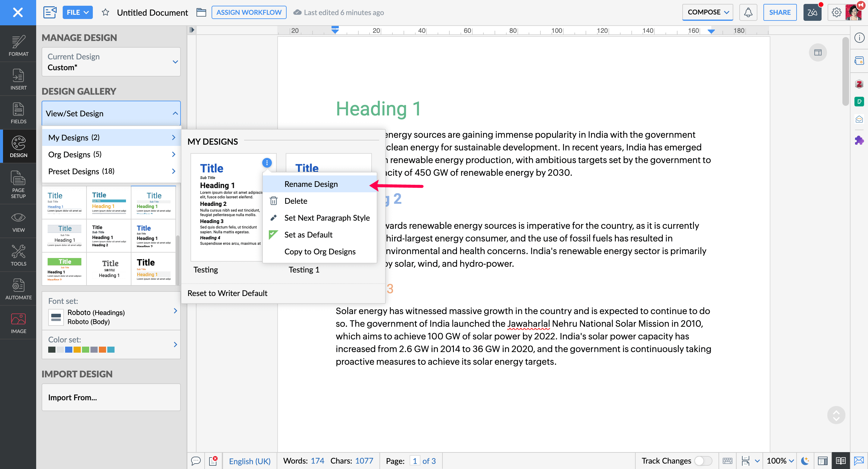This screenshot has height=469, width=868.
Task: Click three-dot options on Testing design
Action: click(266, 163)
